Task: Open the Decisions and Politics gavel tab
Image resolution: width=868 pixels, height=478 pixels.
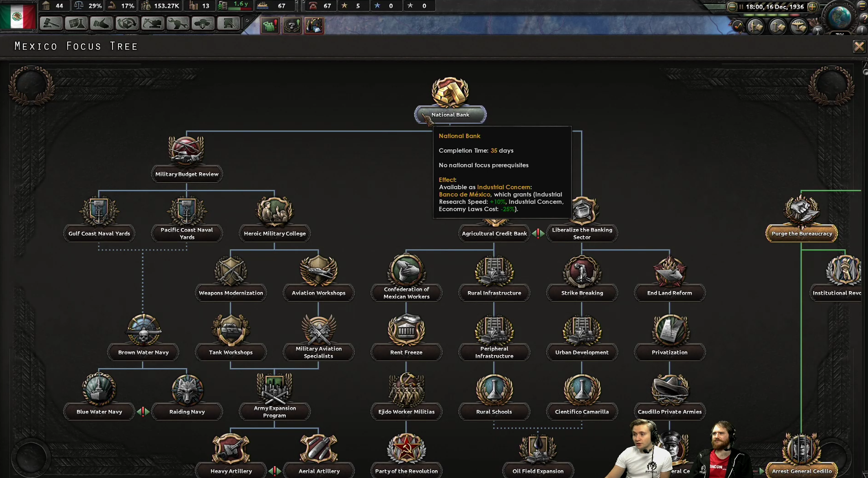Action: pos(51,23)
